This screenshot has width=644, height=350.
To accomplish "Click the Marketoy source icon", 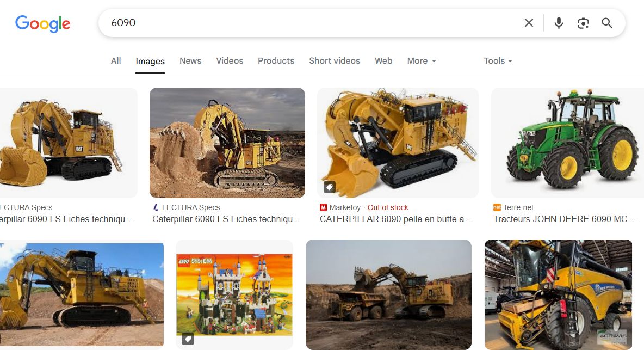I will click(323, 207).
